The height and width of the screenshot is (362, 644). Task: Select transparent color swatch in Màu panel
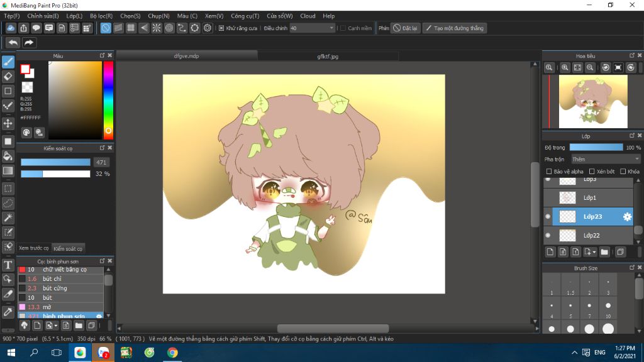pos(27,87)
